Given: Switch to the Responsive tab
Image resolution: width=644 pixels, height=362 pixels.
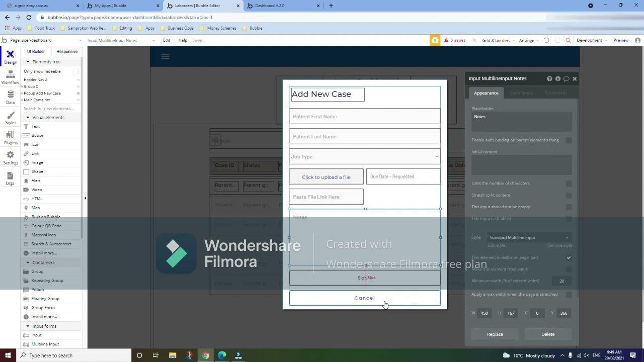Looking at the screenshot, I should [67, 51].
